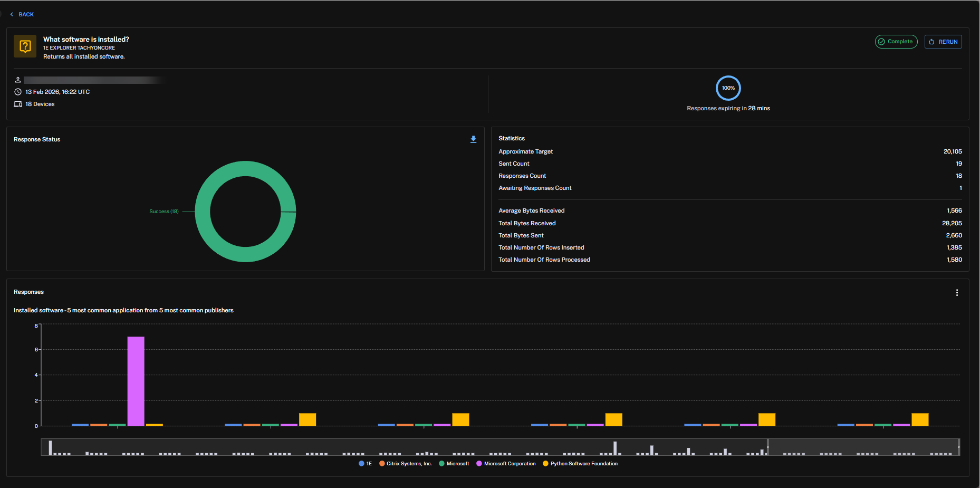The image size is (980, 488).
Task: Toggle the Microsoft Corporation legend entry
Action: point(506,464)
